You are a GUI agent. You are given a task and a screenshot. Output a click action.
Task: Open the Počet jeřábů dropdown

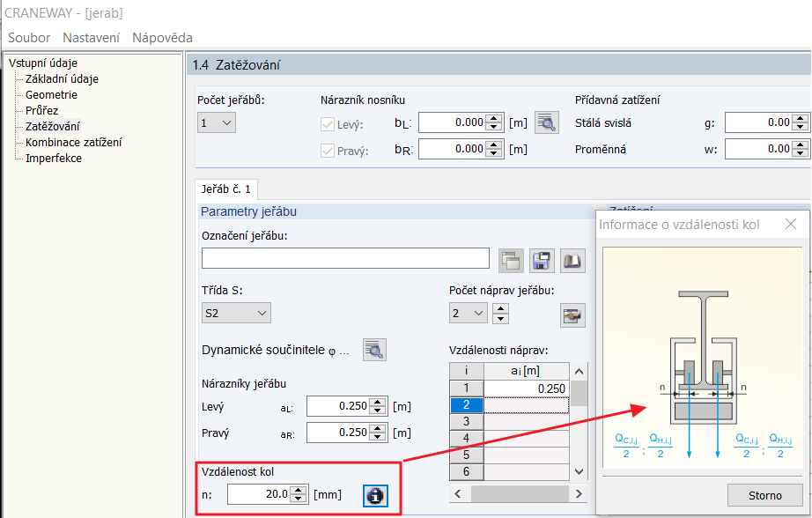[x=217, y=122]
